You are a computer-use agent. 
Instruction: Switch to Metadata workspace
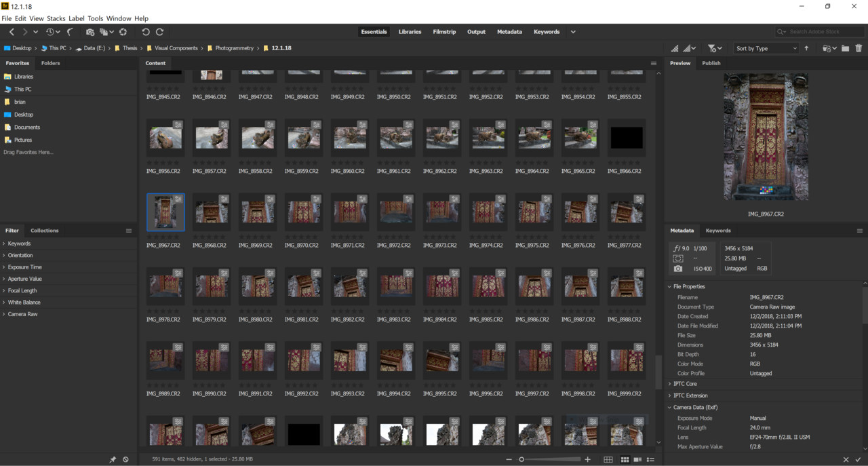click(x=509, y=32)
